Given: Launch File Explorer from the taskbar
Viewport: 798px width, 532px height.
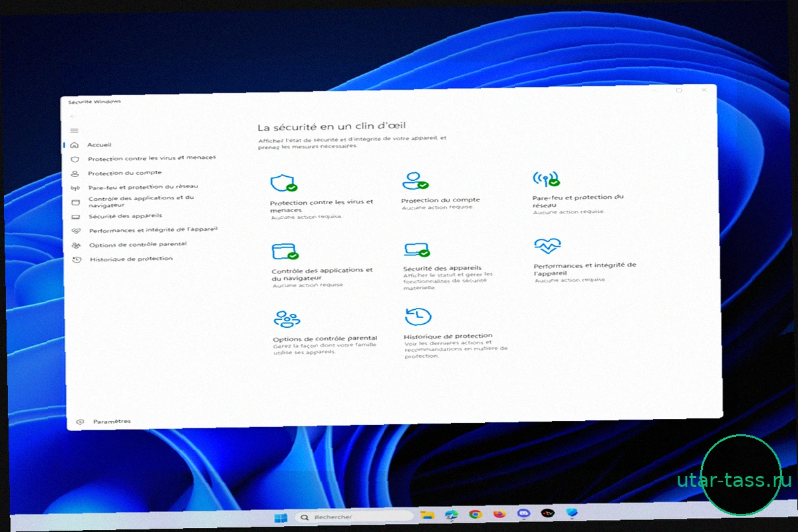Looking at the screenshot, I should point(427,515).
